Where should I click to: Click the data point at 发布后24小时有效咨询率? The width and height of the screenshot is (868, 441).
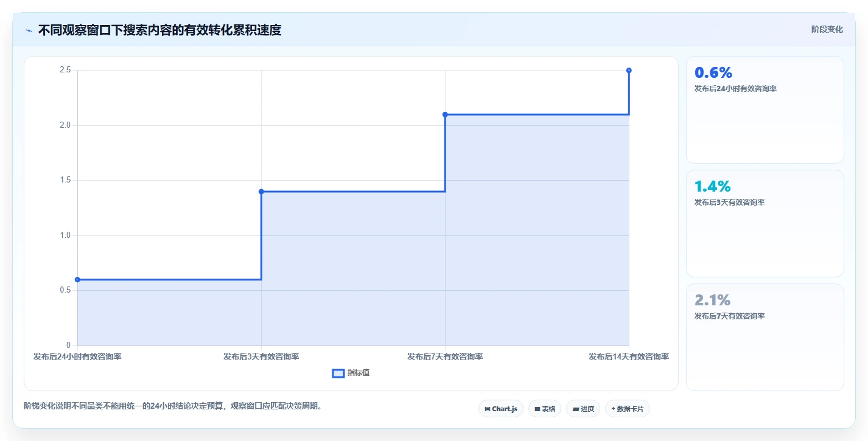[77, 280]
